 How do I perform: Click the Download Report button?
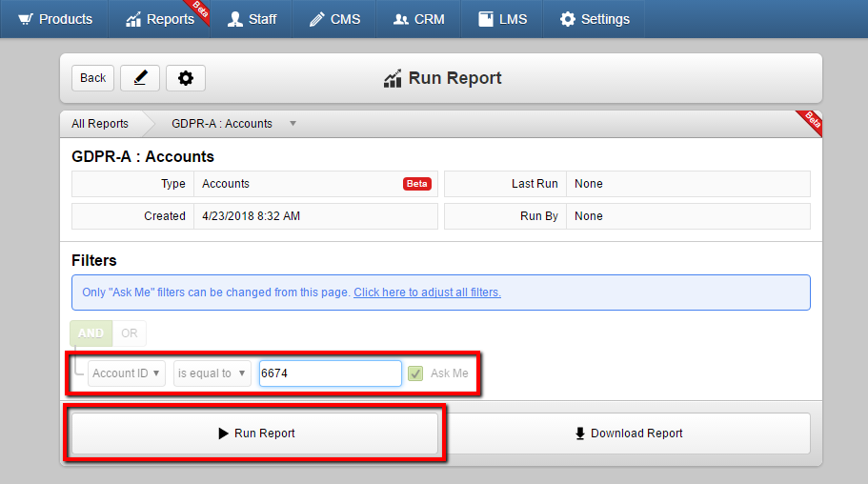tap(628, 434)
